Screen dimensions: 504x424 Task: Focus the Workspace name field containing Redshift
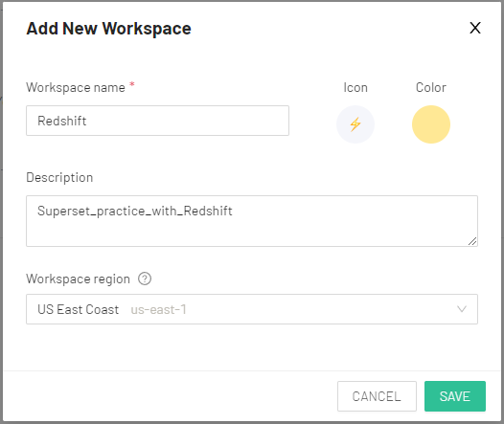[157, 121]
